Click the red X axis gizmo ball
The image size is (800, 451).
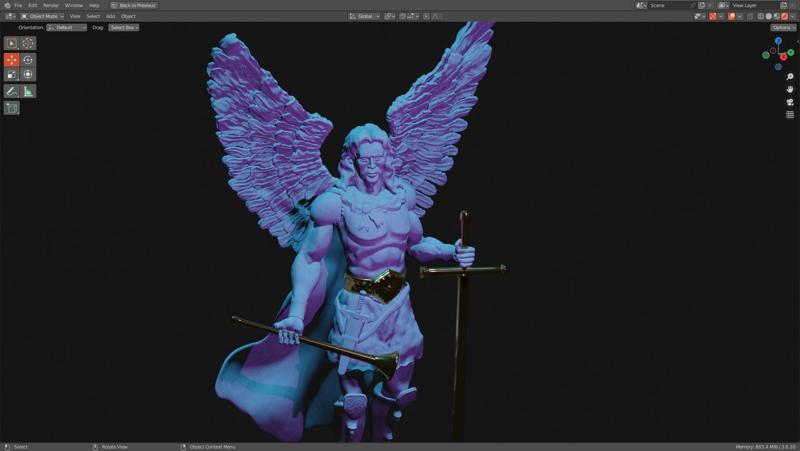click(784, 57)
